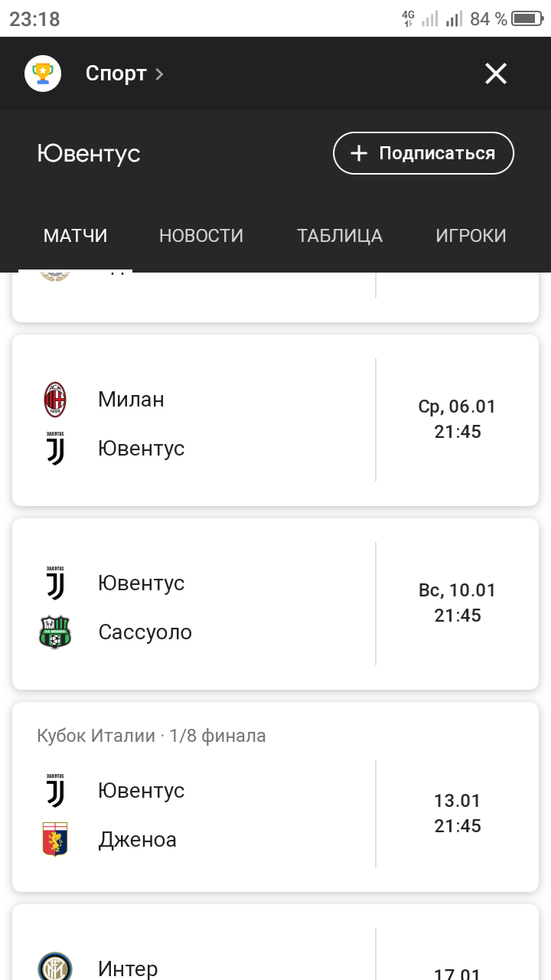Image resolution: width=551 pixels, height=980 pixels.
Task: Open the match scheduled Ср, 06.01
Action: (x=457, y=419)
